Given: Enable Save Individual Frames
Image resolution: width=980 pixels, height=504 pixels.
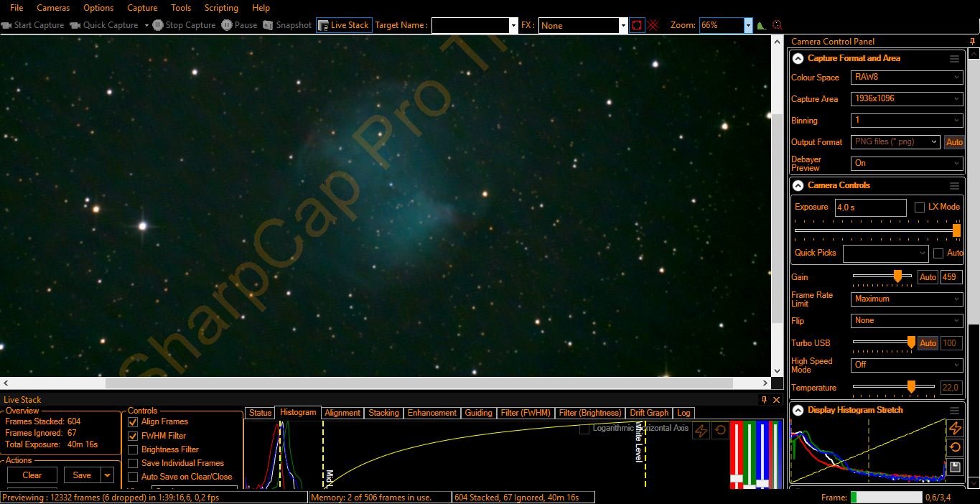Looking at the screenshot, I should pyautogui.click(x=133, y=463).
